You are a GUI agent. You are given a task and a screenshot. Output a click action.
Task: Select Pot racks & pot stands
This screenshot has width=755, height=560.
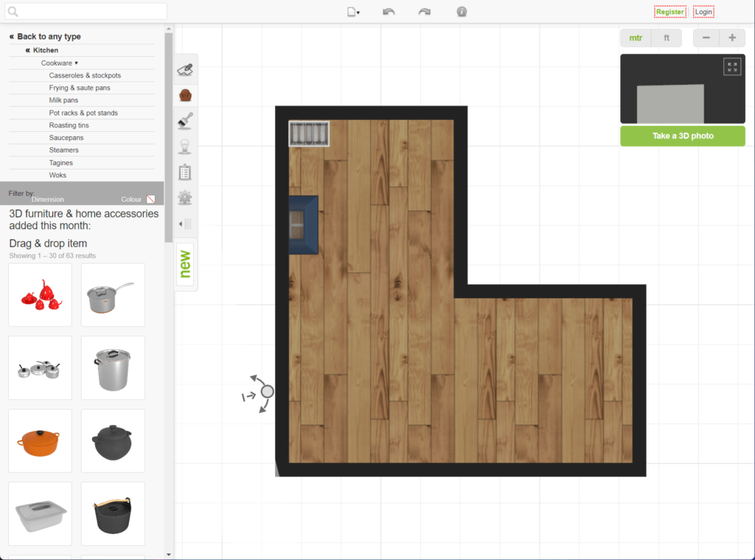pos(83,113)
